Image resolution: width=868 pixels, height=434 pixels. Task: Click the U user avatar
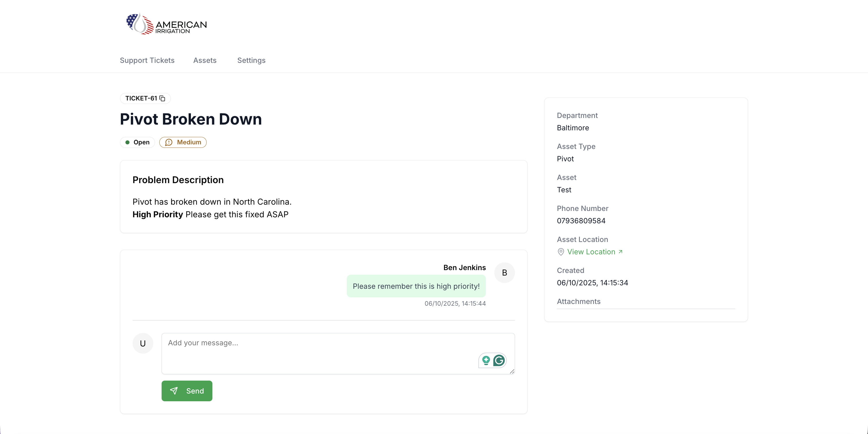[x=143, y=343]
